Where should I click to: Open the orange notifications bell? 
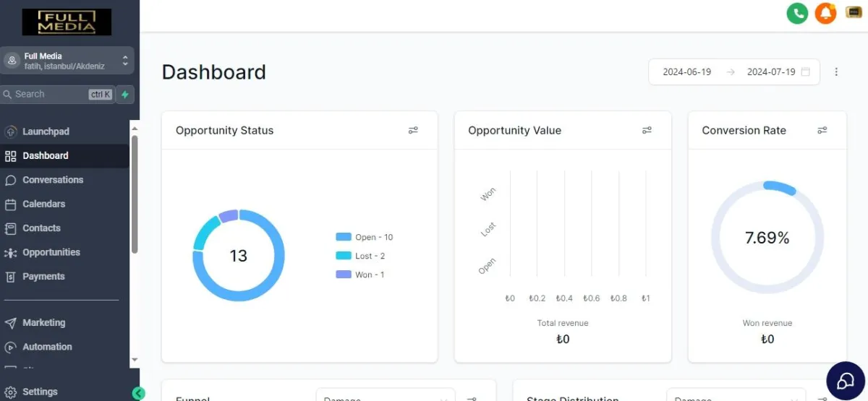[825, 13]
